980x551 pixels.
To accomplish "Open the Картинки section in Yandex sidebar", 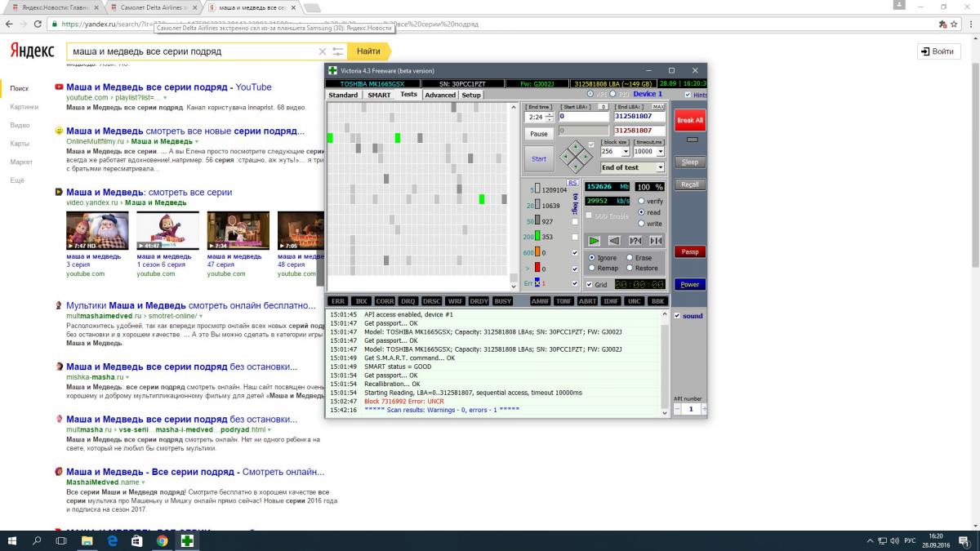I will pos(24,107).
